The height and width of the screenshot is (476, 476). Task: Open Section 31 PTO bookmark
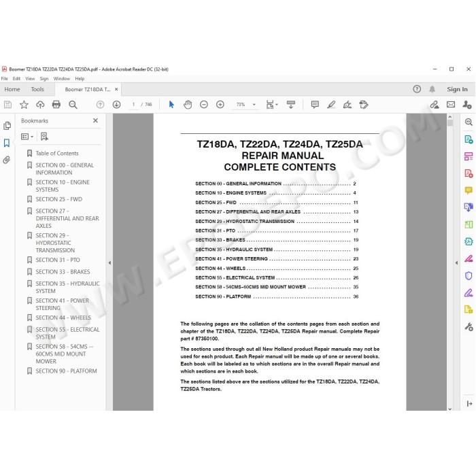click(57, 260)
